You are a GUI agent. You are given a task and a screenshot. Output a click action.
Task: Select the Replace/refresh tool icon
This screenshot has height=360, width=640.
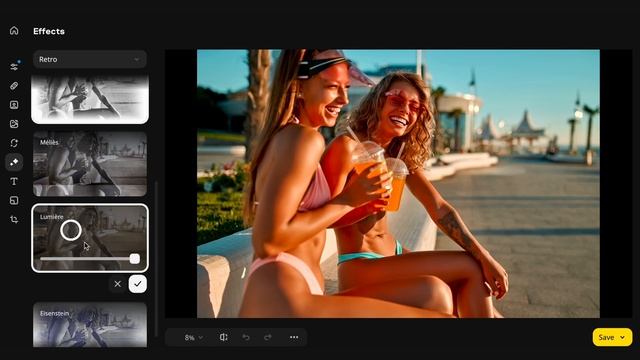14,143
